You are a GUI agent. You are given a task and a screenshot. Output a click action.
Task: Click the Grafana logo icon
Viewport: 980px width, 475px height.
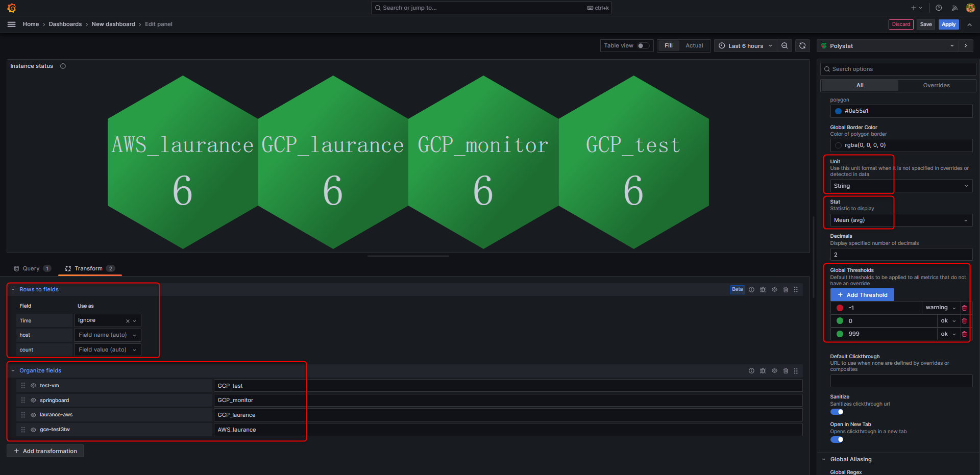[x=12, y=8]
